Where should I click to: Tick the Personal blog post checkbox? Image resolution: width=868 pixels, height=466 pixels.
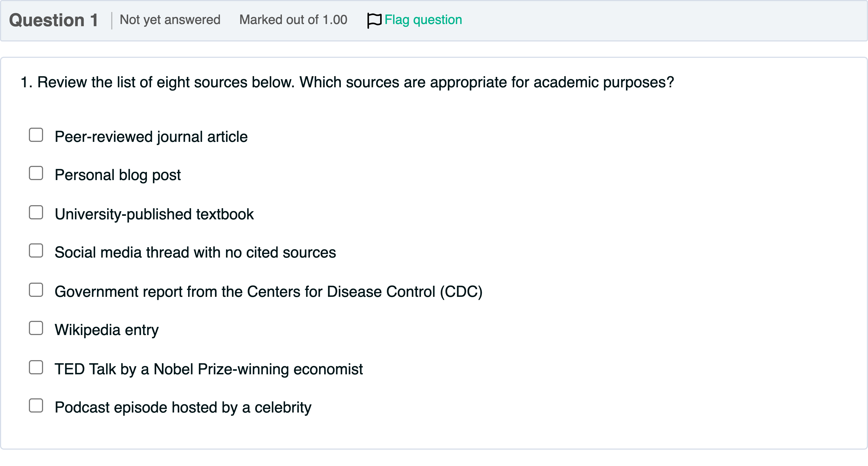coord(36,173)
